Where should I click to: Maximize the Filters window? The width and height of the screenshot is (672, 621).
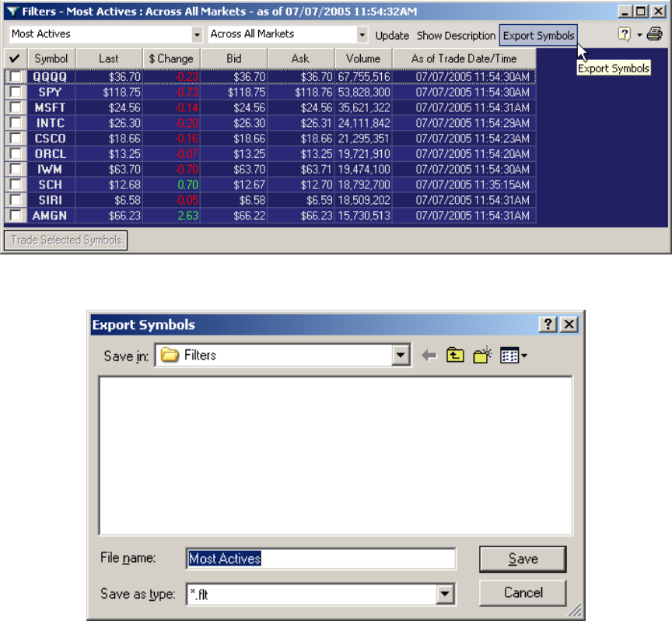641,11
